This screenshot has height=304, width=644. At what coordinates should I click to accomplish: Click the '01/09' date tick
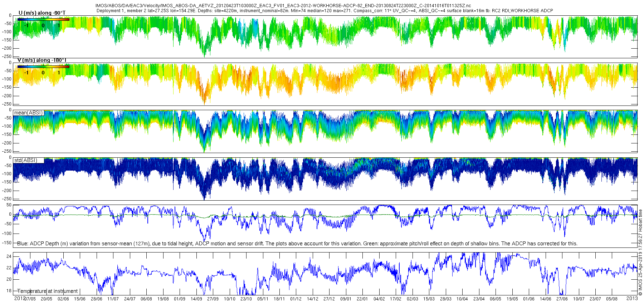[x=179, y=299]
